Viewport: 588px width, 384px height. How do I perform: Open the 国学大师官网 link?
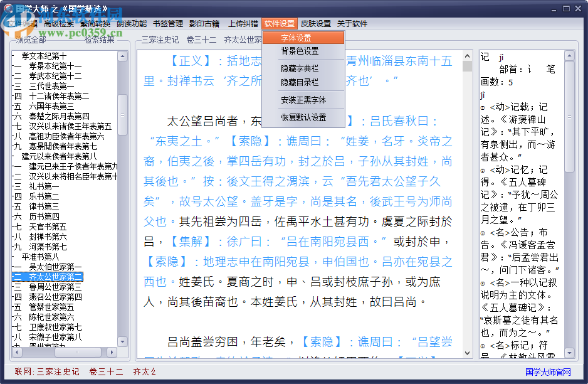coord(548,372)
